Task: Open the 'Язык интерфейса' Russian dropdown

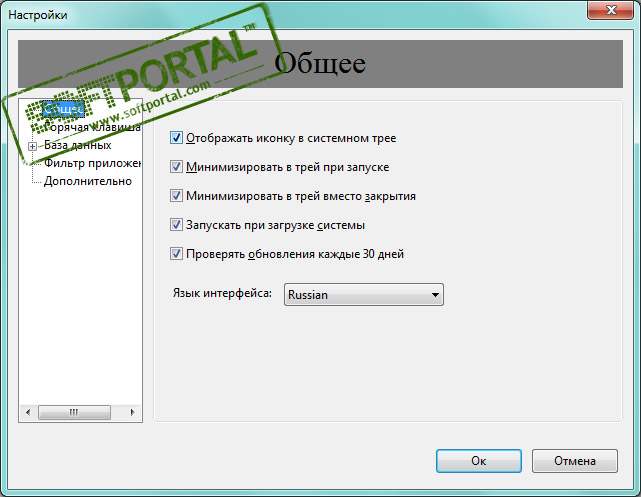Action: (363, 295)
